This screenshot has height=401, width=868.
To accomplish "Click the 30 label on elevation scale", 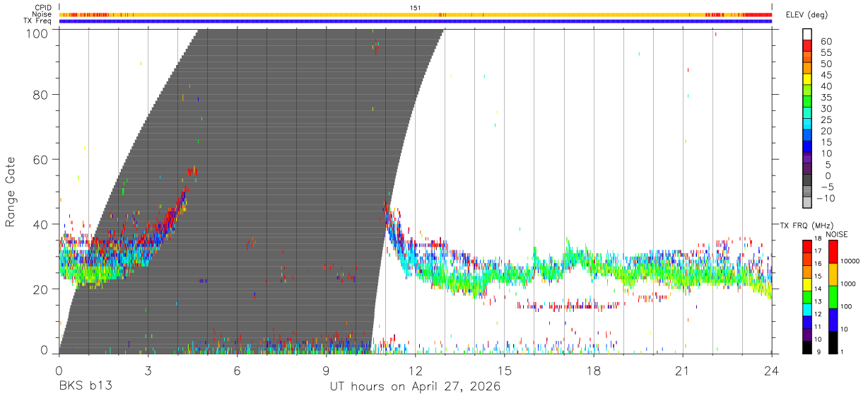I will [x=825, y=108].
